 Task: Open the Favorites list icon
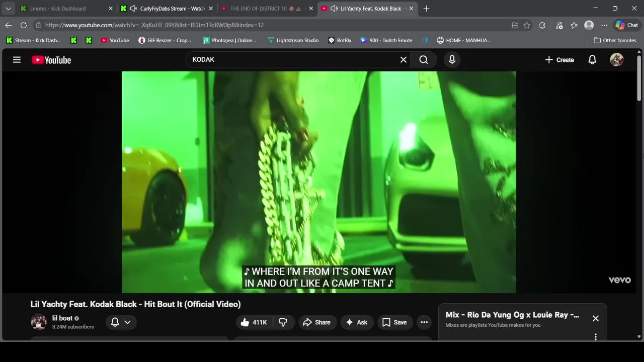574,25
